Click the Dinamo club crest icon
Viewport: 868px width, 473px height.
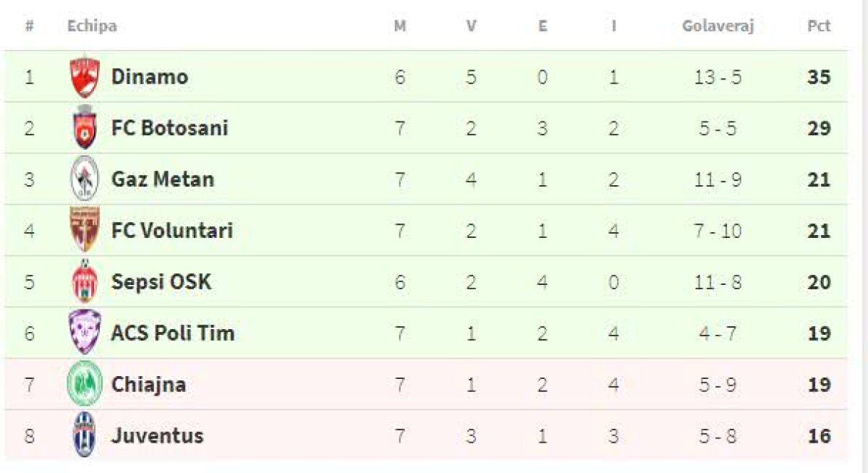pos(85,77)
